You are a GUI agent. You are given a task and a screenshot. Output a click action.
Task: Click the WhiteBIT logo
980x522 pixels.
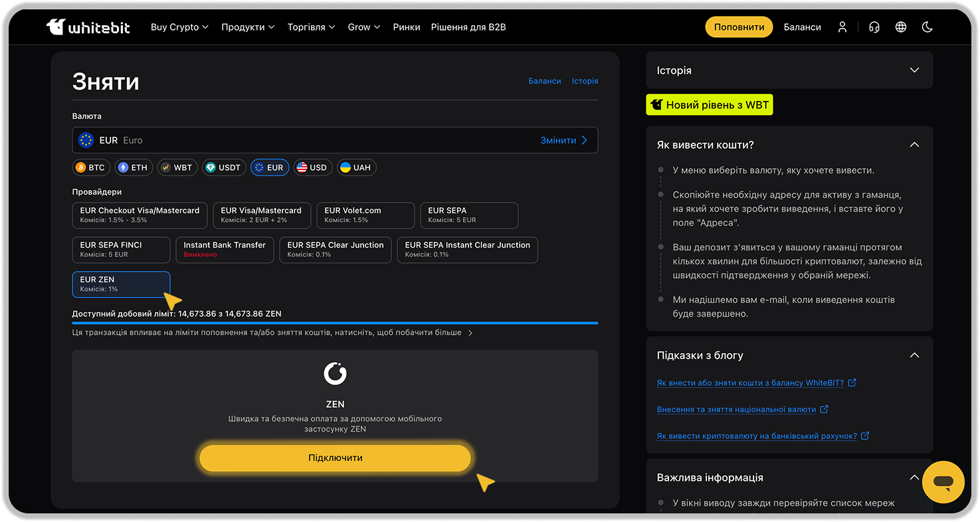[x=88, y=27]
